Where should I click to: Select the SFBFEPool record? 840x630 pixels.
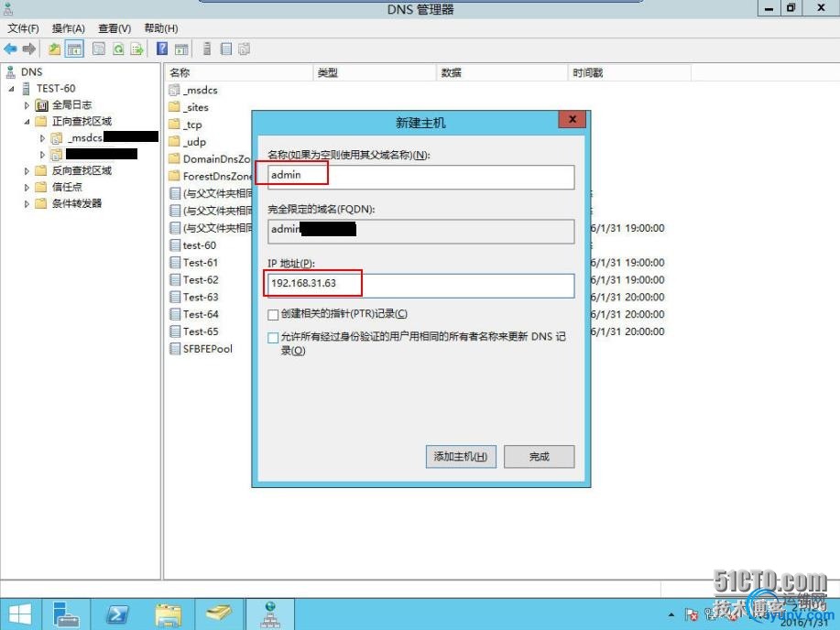point(201,349)
